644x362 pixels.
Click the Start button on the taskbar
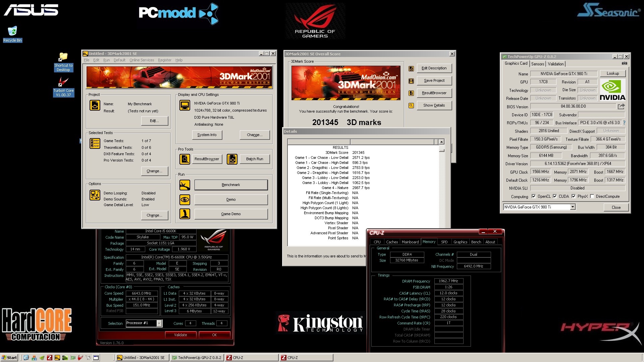[9, 358]
